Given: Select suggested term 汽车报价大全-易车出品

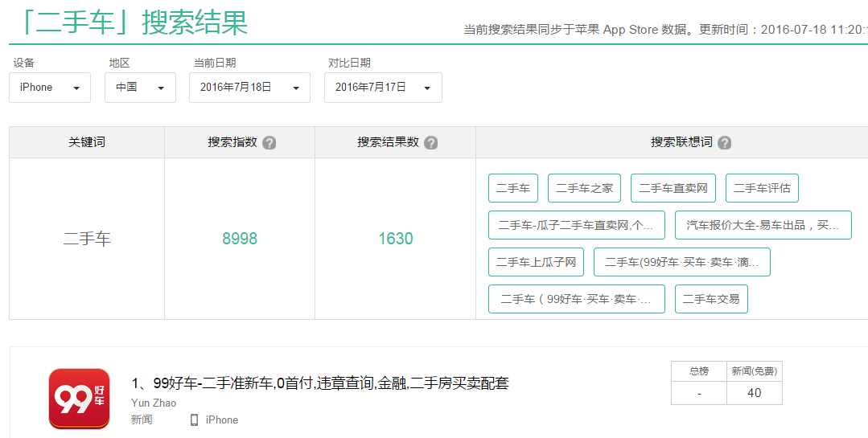Looking at the screenshot, I should [x=763, y=225].
